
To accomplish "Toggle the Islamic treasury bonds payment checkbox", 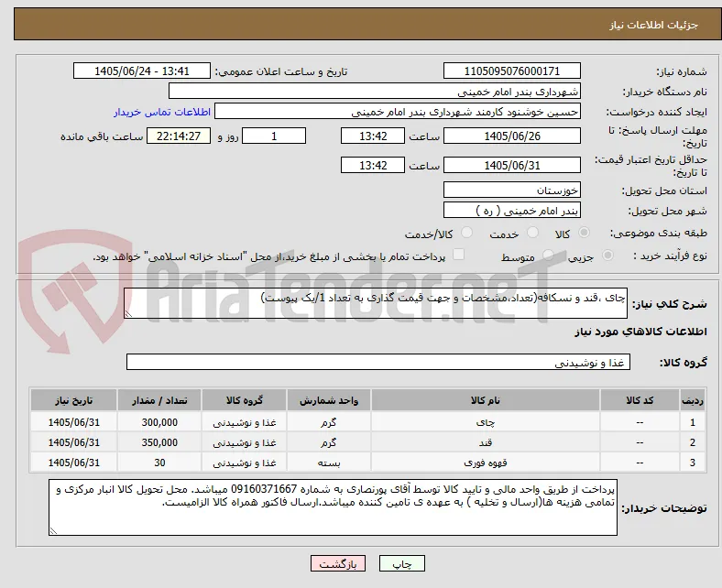I will (x=459, y=255).
